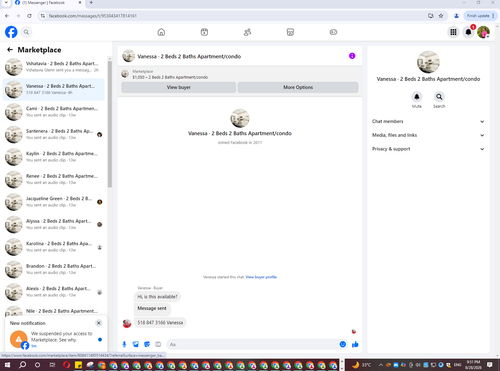Open the Marketplace listing thumbnail in chat header
The width and height of the screenshot is (500, 371).
coord(125,74)
